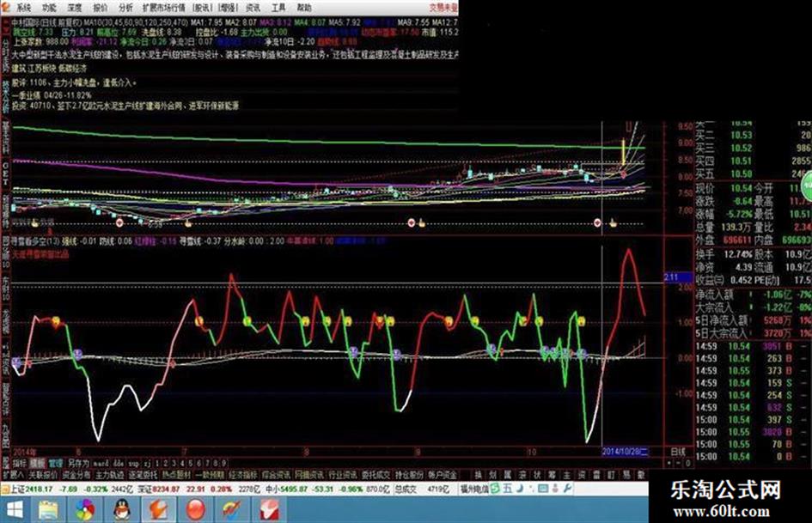Click the 五 wubi mode icon
This screenshot has height=523, width=812.
pyautogui.click(x=508, y=489)
